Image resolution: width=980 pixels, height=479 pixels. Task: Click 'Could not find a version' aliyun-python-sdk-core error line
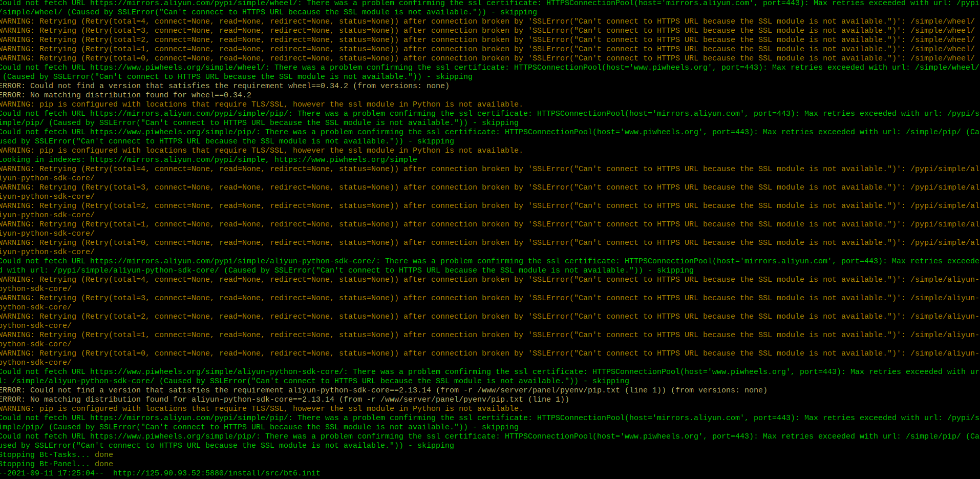click(384, 390)
